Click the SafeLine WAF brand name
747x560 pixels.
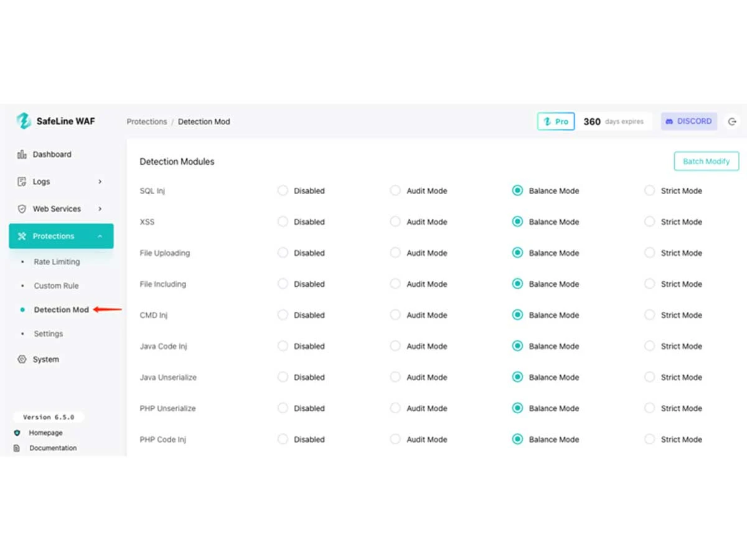[x=66, y=121]
